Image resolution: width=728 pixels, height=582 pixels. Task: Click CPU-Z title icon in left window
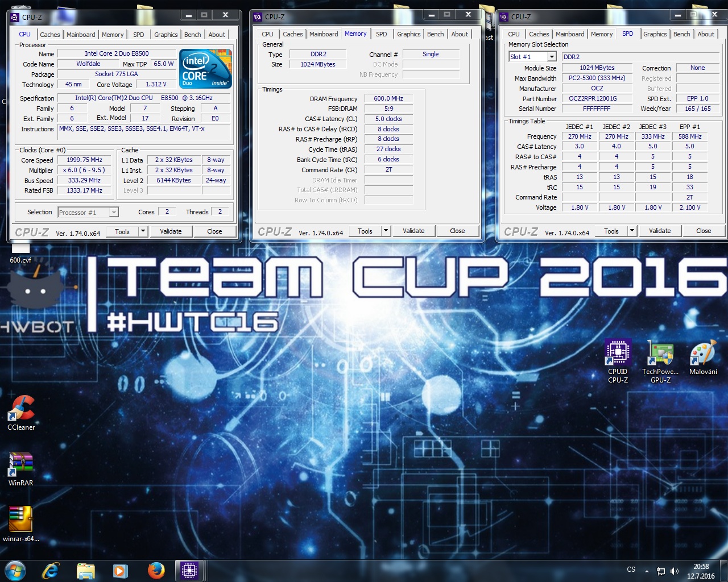point(16,17)
